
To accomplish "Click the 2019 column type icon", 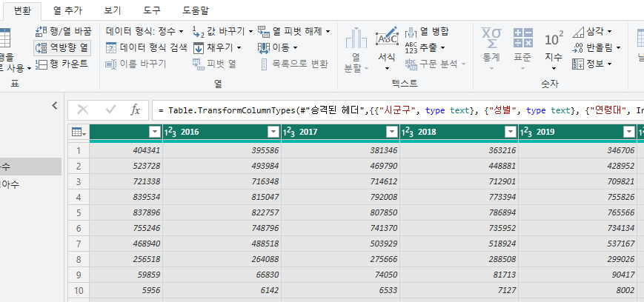I will pos(526,132).
